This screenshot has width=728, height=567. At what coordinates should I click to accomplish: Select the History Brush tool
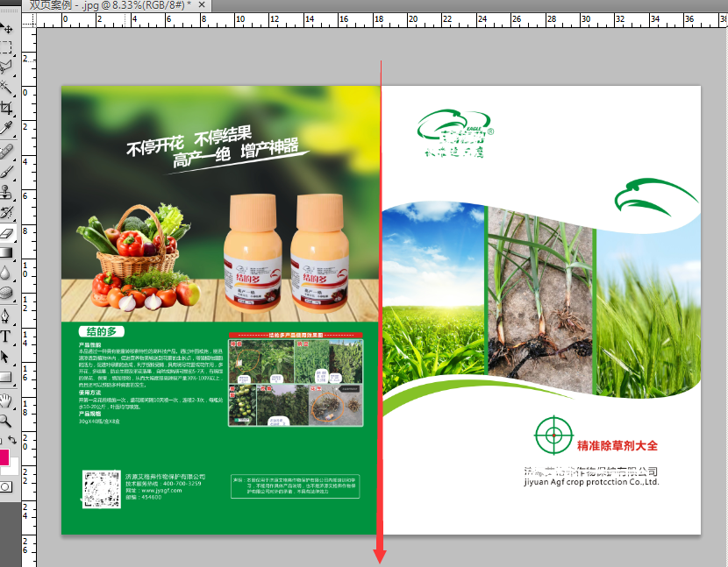tap(6, 212)
